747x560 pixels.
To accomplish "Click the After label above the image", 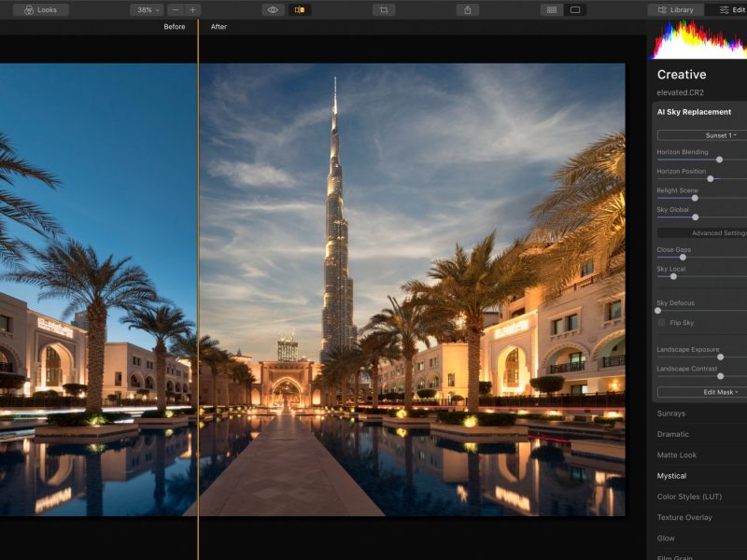I will [218, 27].
